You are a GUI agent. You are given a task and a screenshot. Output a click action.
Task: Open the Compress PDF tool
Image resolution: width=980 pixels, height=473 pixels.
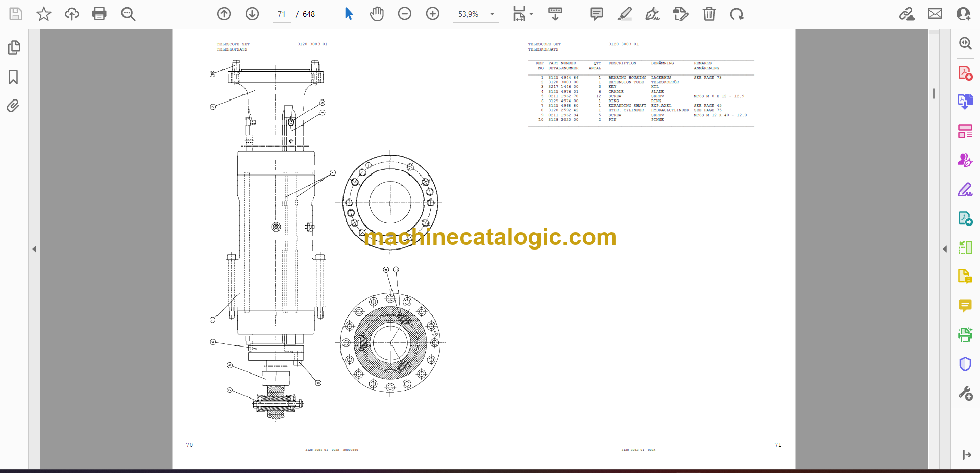click(965, 247)
